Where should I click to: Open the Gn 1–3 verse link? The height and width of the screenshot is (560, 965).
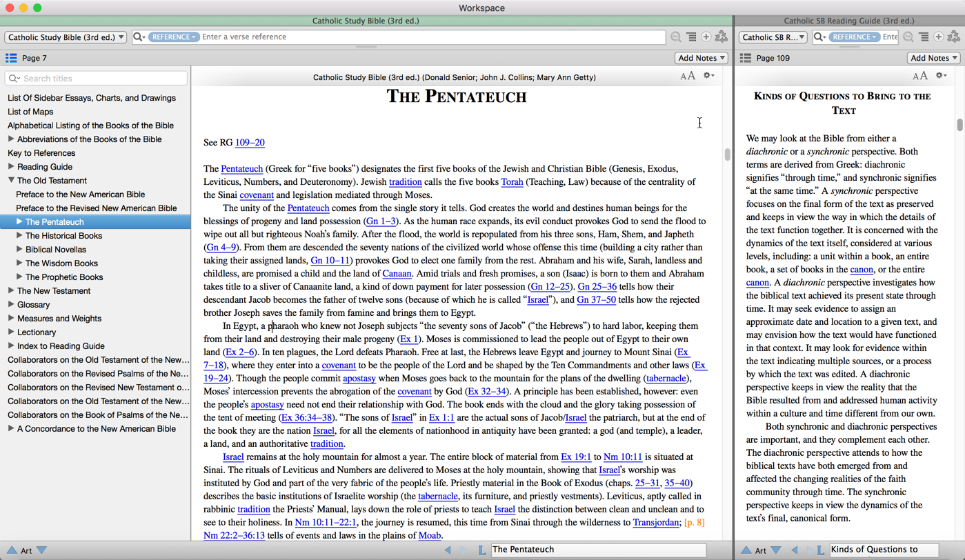[x=381, y=221]
